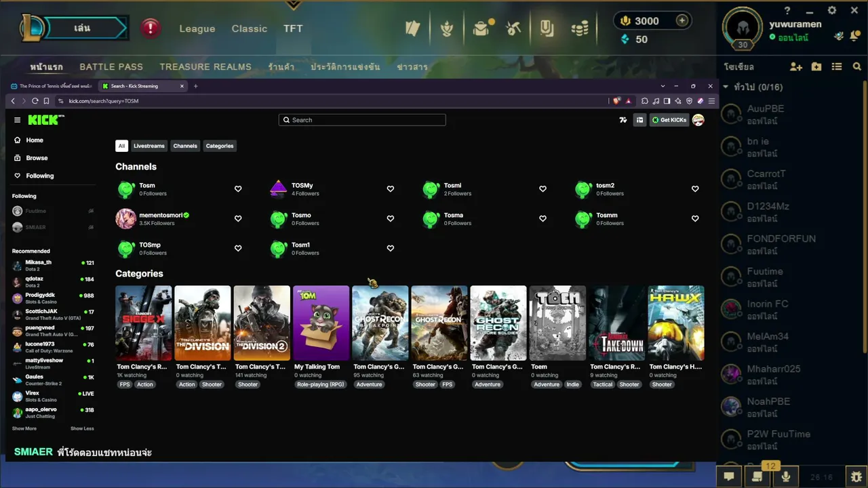This screenshot has height=488, width=868.
Task: Follow the tosm2 channel heart
Action: 695,189
